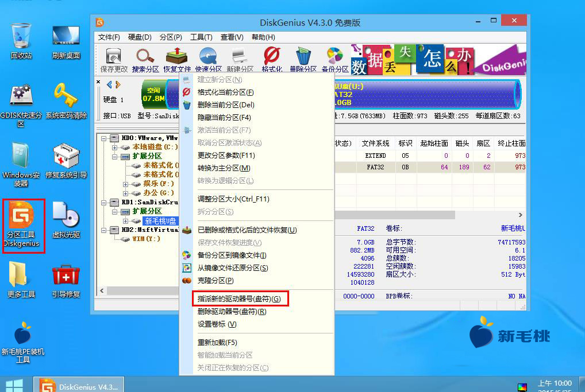Open the 工具(T) menu
This screenshot has width=585, height=392.
click(201, 37)
